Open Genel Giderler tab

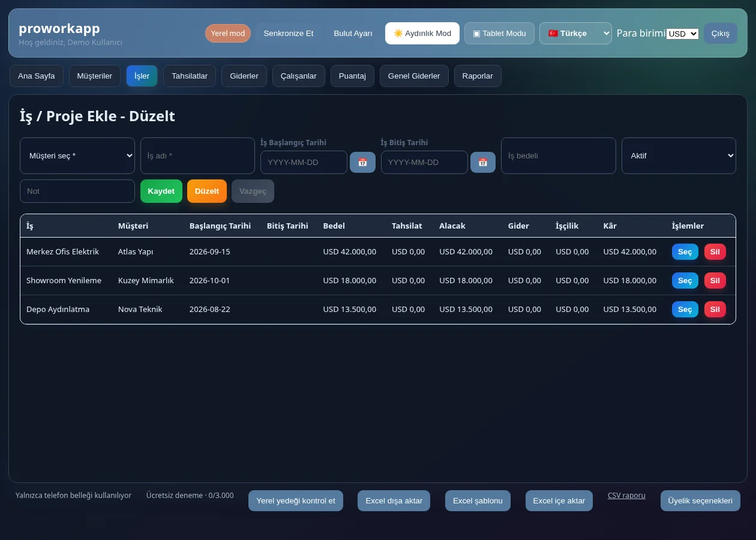coord(414,76)
